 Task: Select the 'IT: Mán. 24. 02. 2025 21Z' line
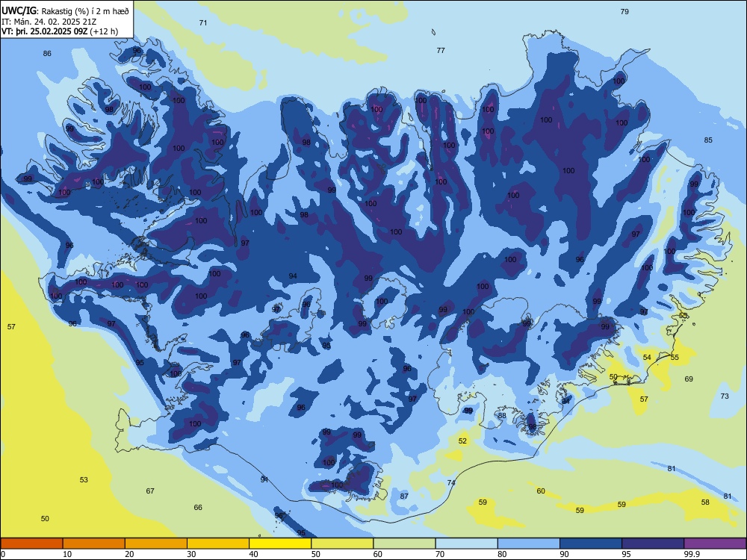[49, 22]
